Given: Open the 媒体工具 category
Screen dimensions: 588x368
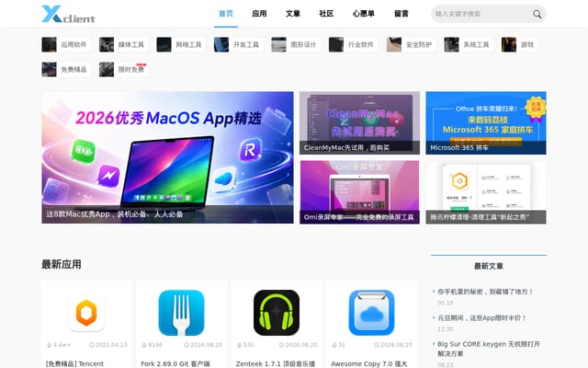Looking at the screenshot, I should click(123, 44).
